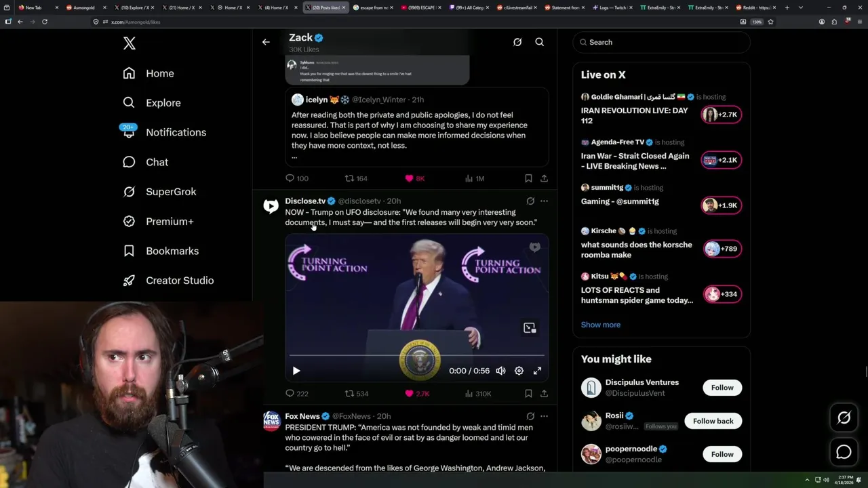Open the image thumbnail above icelyn's quoted post

(377, 70)
